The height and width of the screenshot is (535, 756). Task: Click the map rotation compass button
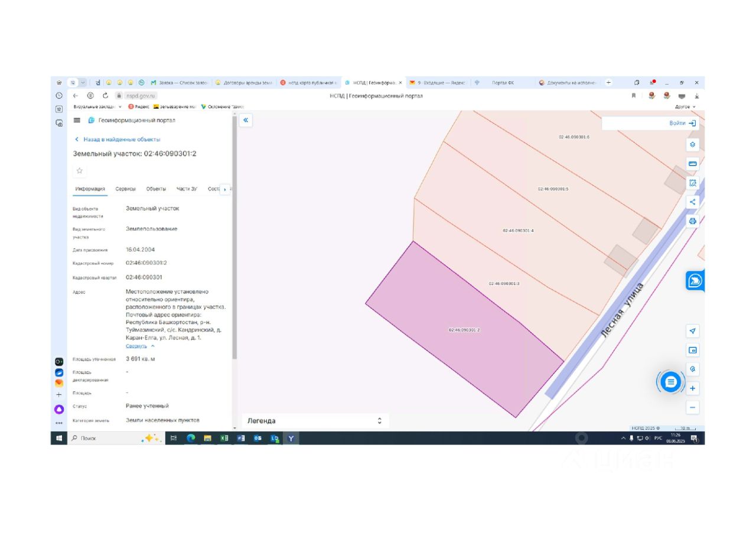[693, 369]
